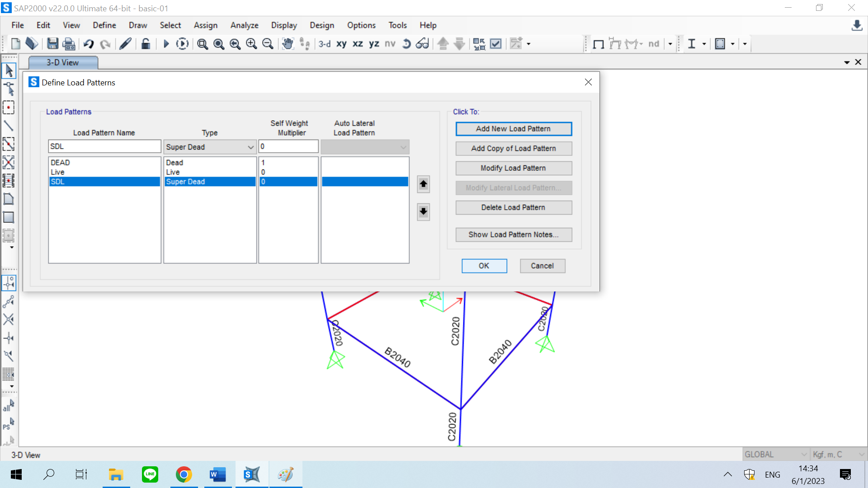Move load pattern down with arrow
868x488 pixels.
(423, 211)
